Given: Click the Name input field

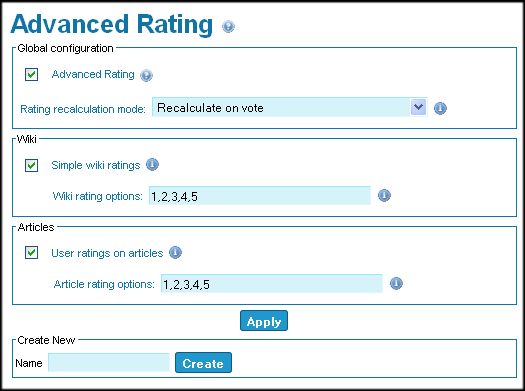Looking at the screenshot, I should [x=109, y=363].
